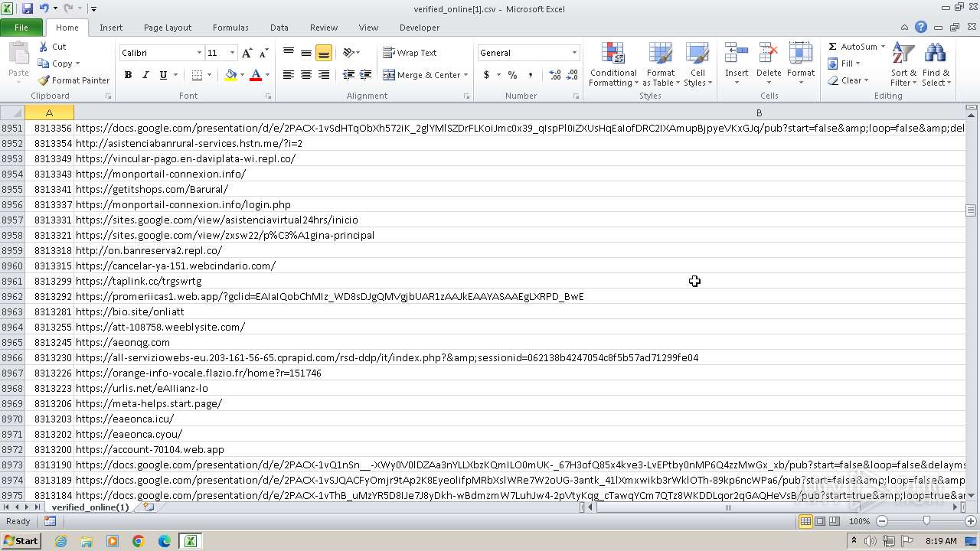The image size is (980, 551).
Task: Open the File tab
Action: click(21, 28)
